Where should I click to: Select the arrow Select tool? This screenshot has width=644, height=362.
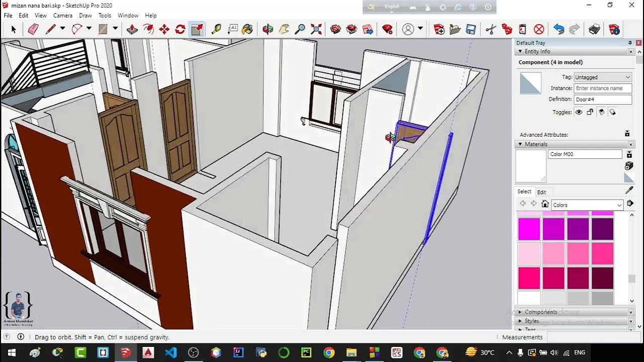click(x=14, y=29)
